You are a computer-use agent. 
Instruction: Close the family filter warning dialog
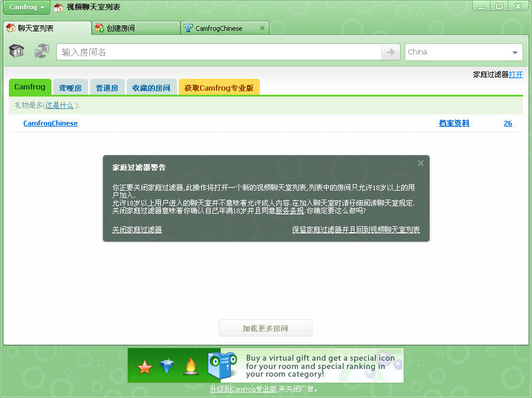pos(420,163)
